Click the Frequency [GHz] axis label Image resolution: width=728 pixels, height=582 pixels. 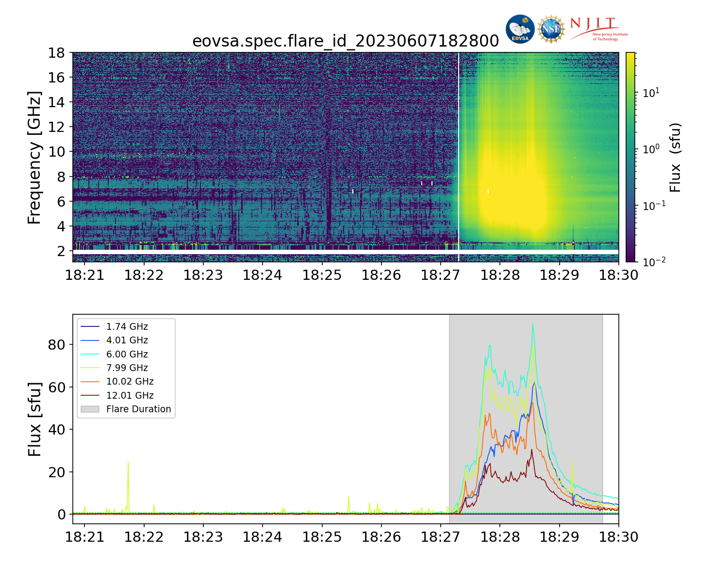pyautogui.click(x=34, y=157)
